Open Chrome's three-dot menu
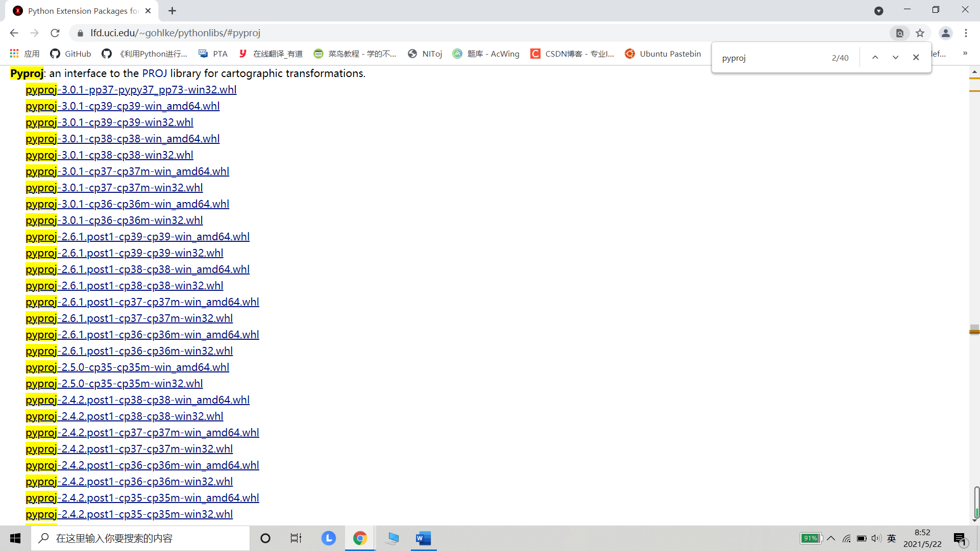 [966, 33]
